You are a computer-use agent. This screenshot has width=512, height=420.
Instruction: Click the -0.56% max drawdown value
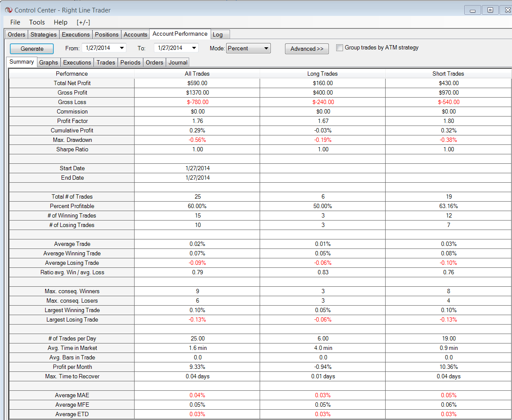[197, 140]
